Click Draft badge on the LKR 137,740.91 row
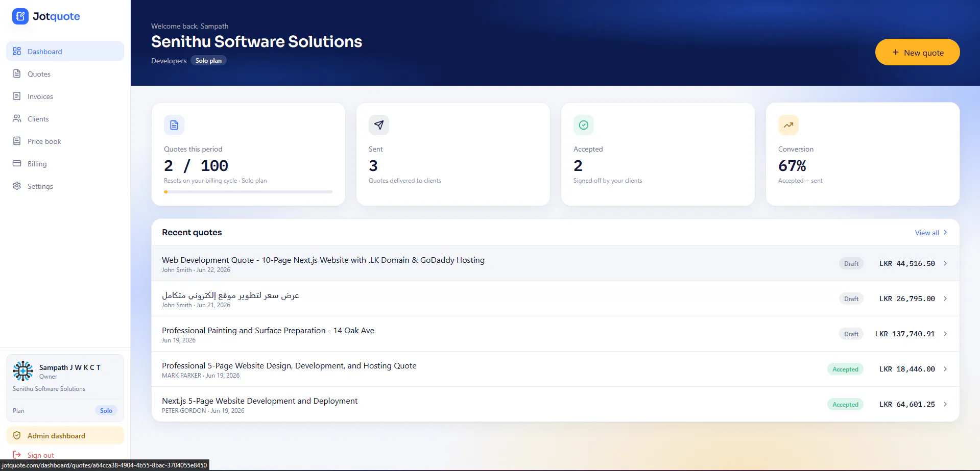This screenshot has height=471, width=980. tap(851, 334)
